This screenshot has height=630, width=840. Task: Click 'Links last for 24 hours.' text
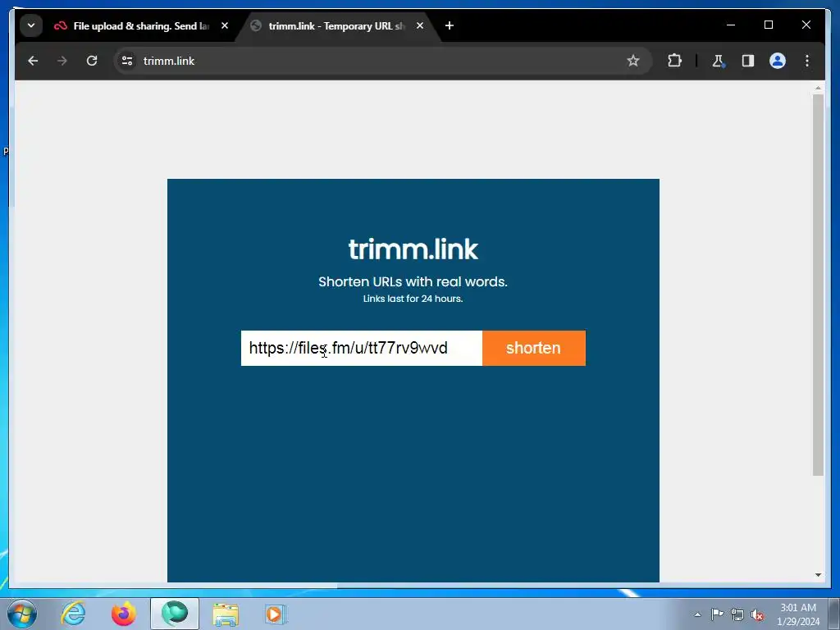coord(413,299)
